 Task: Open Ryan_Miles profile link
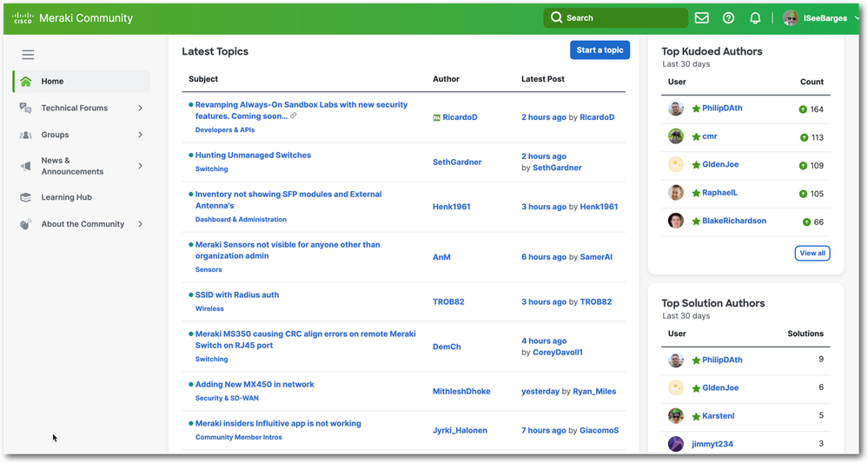click(x=594, y=392)
